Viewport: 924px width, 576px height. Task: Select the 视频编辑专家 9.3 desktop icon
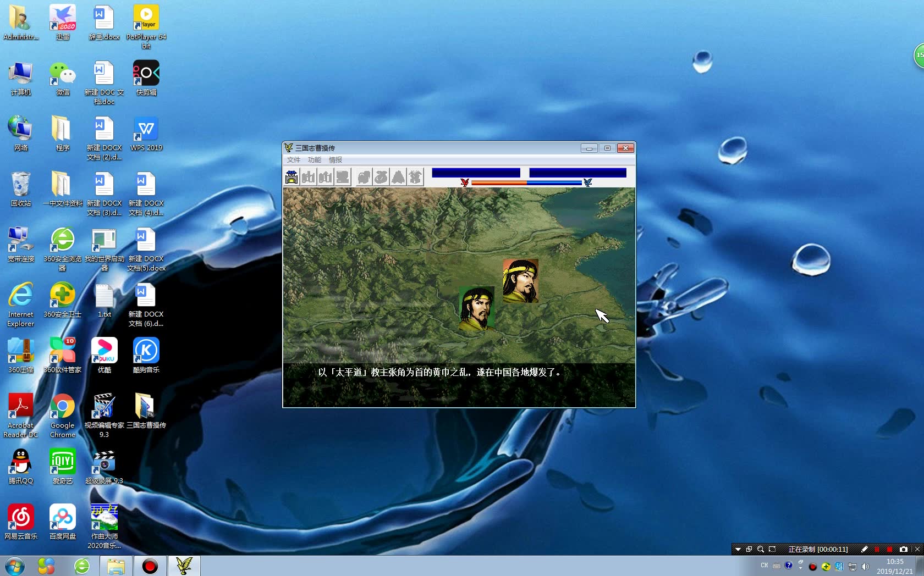[x=105, y=416]
